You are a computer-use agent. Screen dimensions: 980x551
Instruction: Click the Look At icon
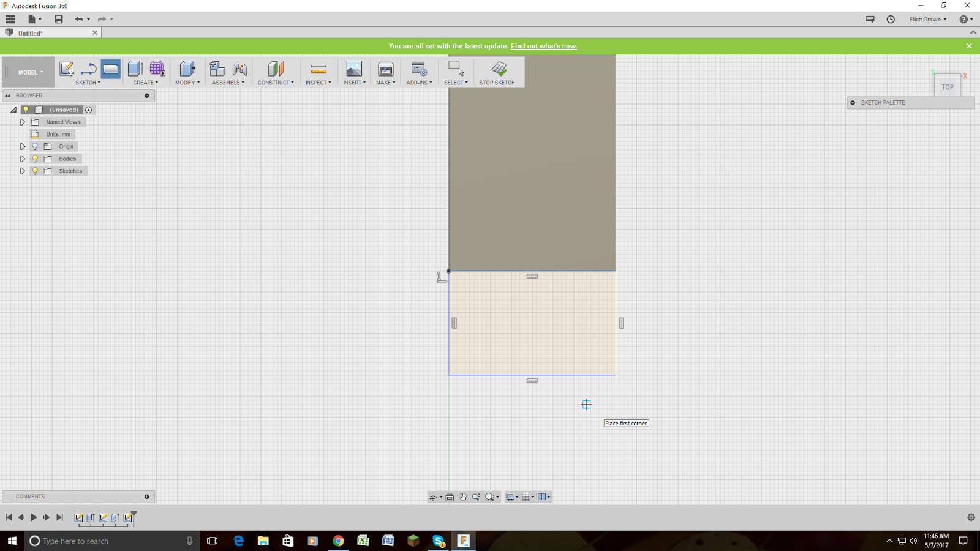(450, 497)
